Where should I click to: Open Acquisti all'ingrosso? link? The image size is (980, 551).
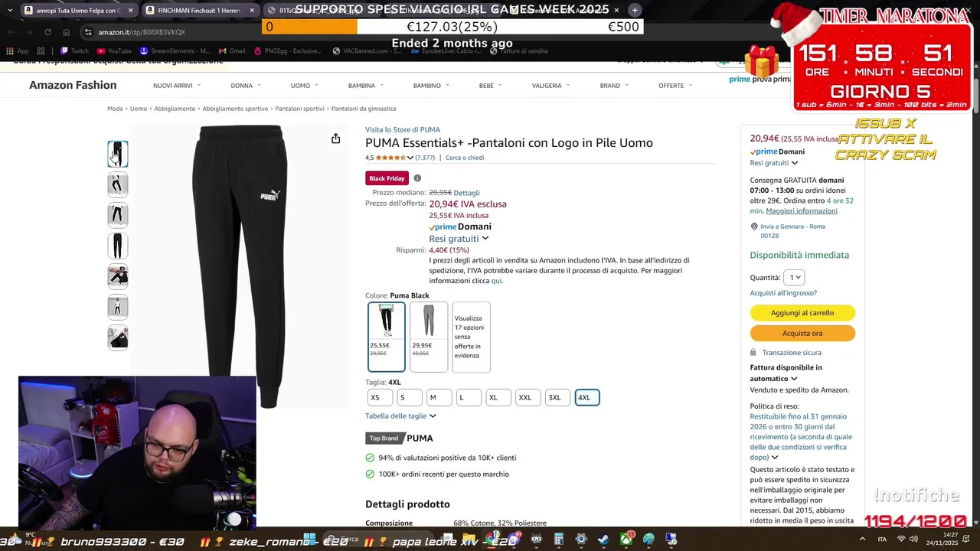coord(783,293)
